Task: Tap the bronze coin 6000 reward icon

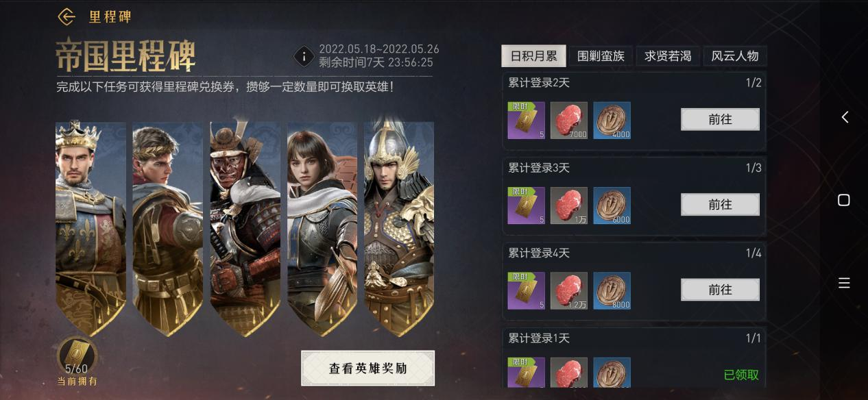Action: [612, 205]
